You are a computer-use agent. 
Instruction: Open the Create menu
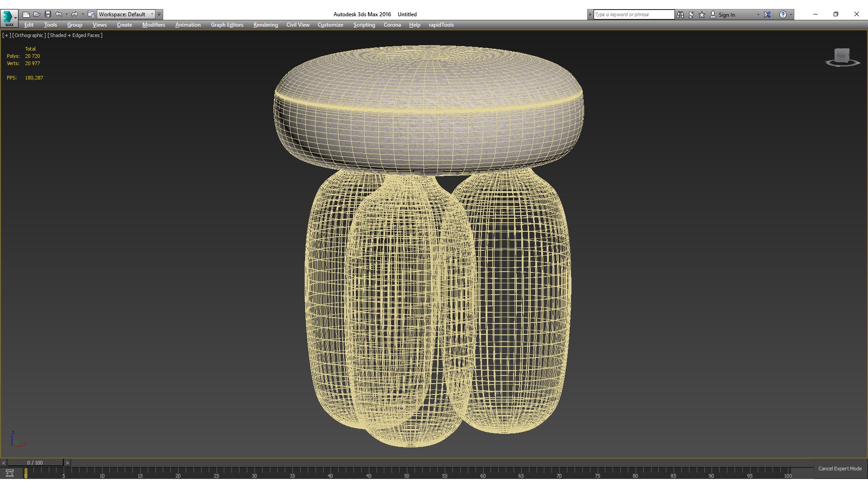124,25
